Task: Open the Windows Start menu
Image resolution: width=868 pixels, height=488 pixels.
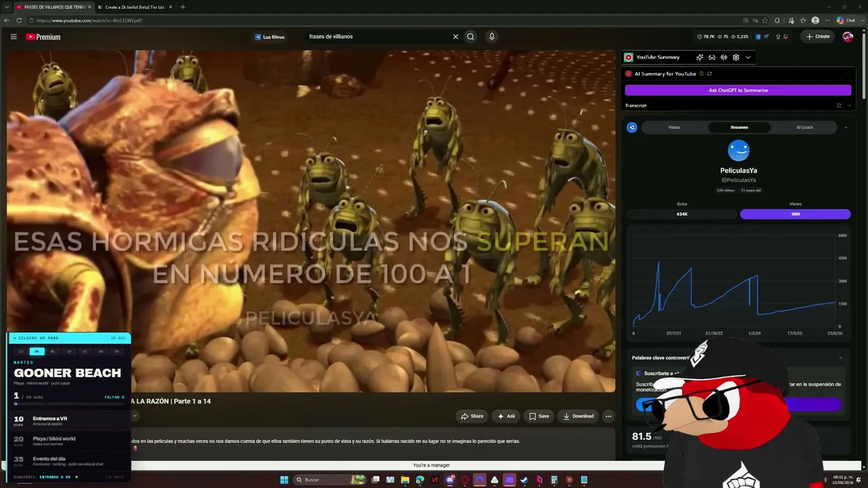Action: pyautogui.click(x=284, y=480)
